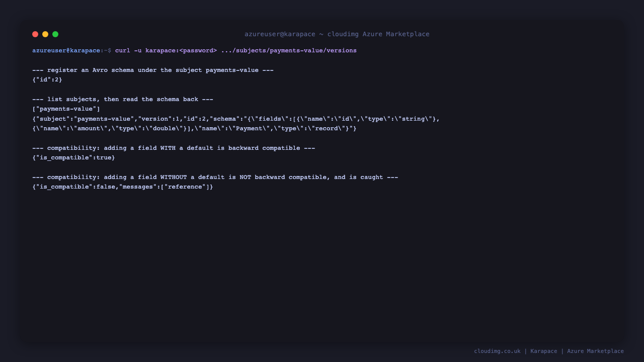
Task: Click the 'list subjects, then read the schema back' line
Action: pyautogui.click(x=123, y=100)
